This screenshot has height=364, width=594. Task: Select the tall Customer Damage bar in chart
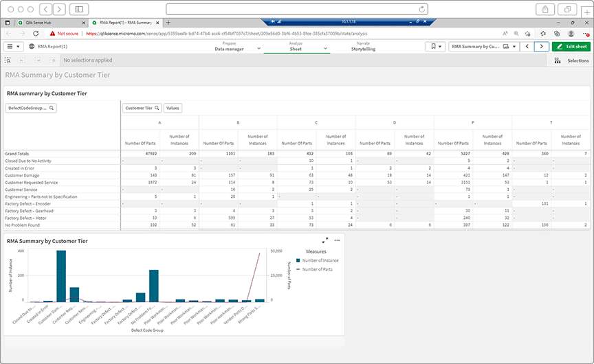pos(61,275)
